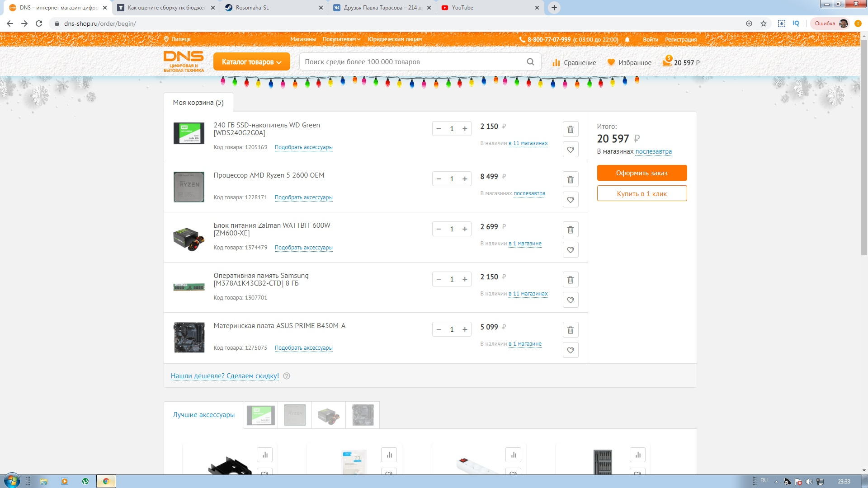
Task: Open Windows Start menu
Action: click(12, 481)
